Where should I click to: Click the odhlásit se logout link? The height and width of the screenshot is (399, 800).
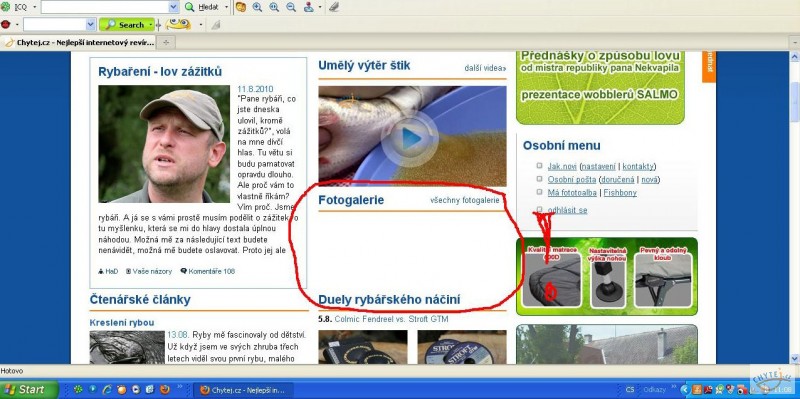coord(567,210)
